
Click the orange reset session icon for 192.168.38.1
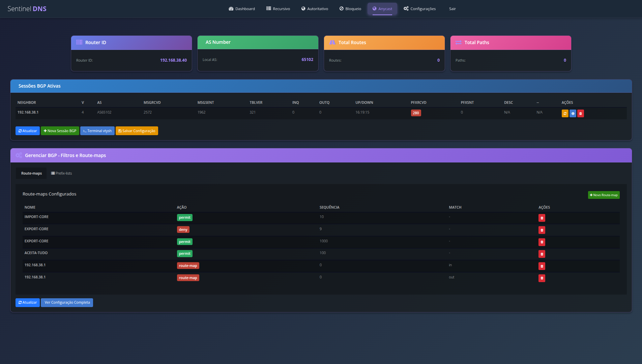(565, 114)
